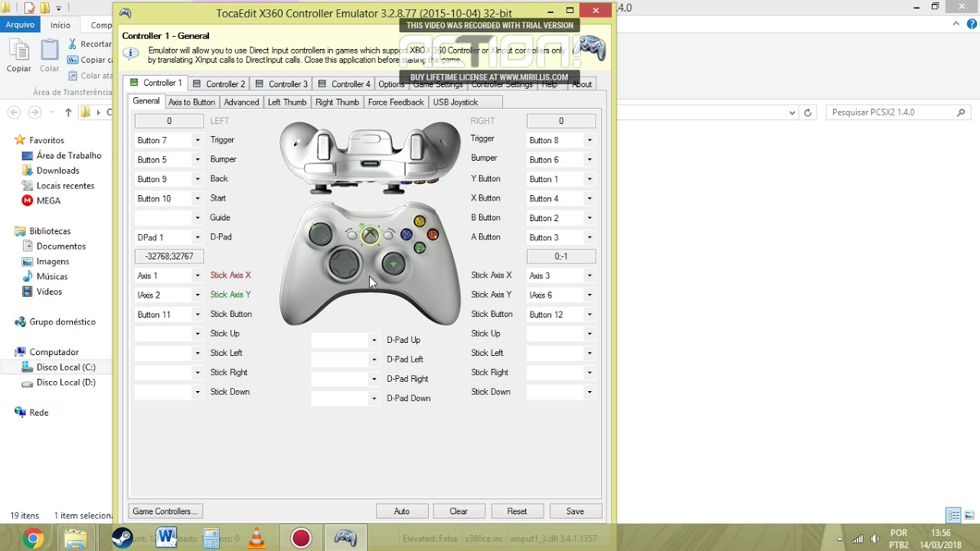Click the search magnifier in Explorer

coord(961,112)
